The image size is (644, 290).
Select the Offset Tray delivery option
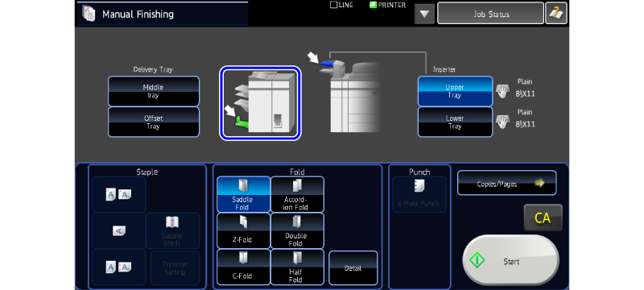pos(154,122)
